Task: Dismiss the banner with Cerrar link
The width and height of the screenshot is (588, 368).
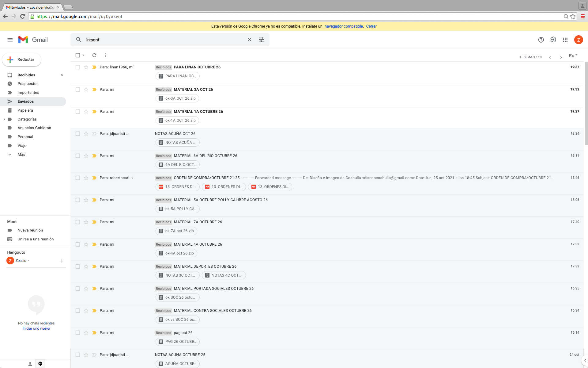Action: click(x=371, y=26)
